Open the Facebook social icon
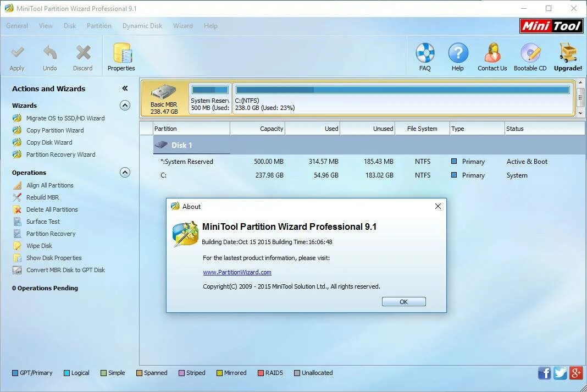The width and height of the screenshot is (587, 392). click(544, 373)
